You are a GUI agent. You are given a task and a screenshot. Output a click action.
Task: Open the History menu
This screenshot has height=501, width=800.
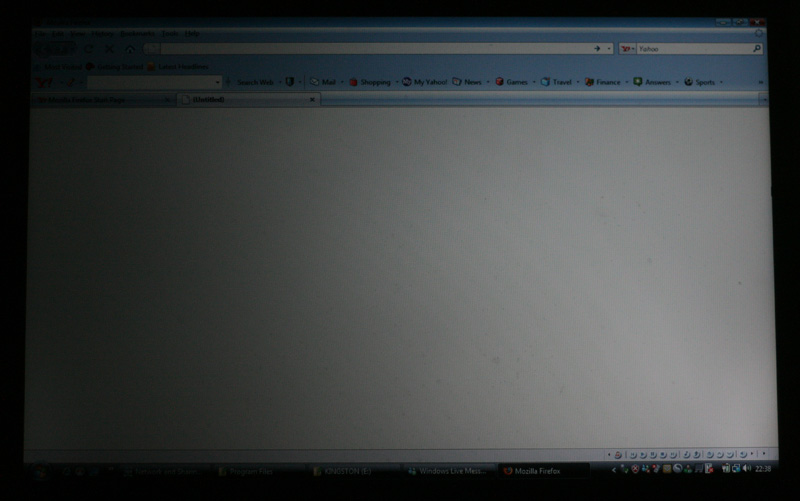point(103,33)
